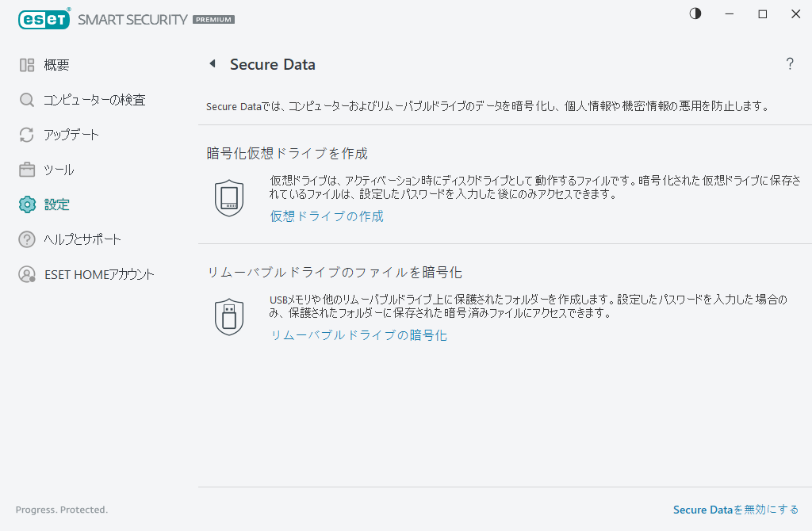This screenshot has width=812, height=531.
Task: Click the 仮想ドライブの作成 link
Action: pyautogui.click(x=326, y=216)
